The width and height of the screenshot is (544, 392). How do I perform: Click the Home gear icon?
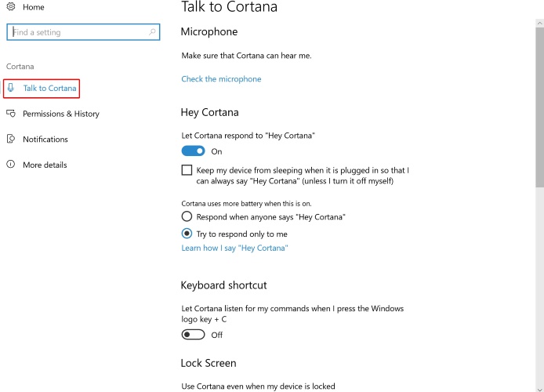[11, 6]
